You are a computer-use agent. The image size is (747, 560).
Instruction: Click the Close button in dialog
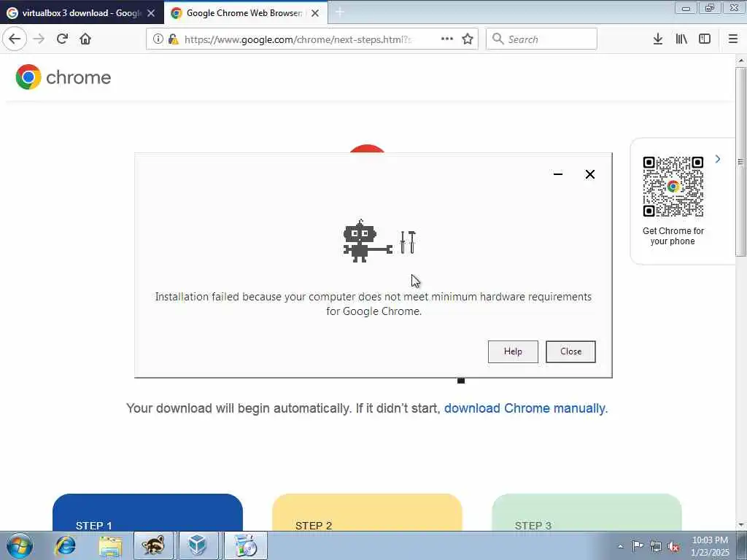pyautogui.click(x=570, y=351)
